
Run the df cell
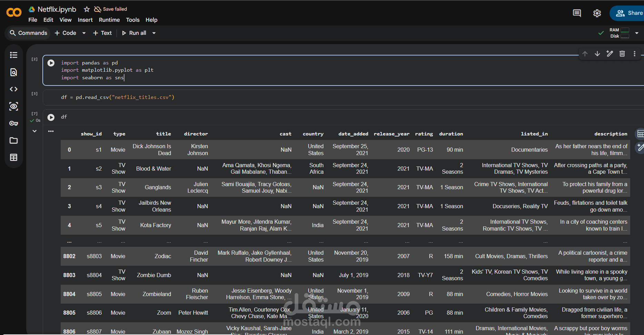tap(51, 118)
